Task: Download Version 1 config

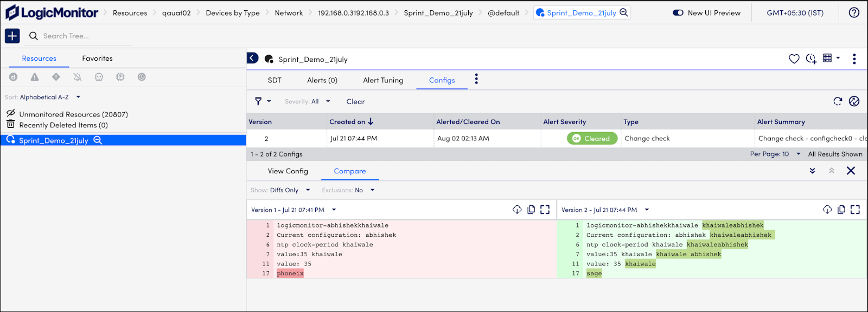Action: click(x=517, y=210)
